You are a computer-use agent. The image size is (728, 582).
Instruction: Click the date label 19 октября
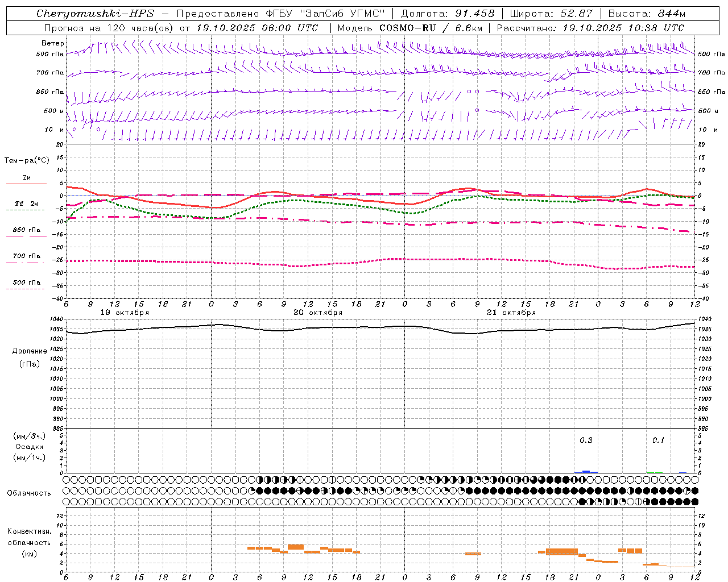(x=125, y=313)
